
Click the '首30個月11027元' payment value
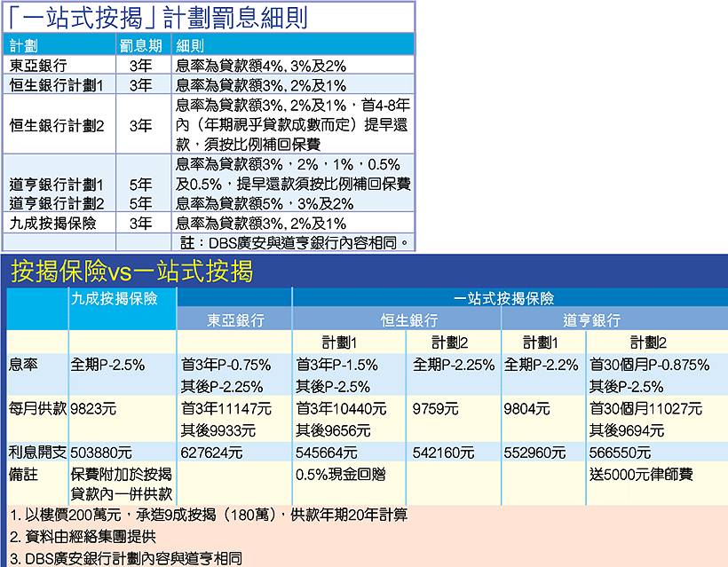(x=645, y=408)
